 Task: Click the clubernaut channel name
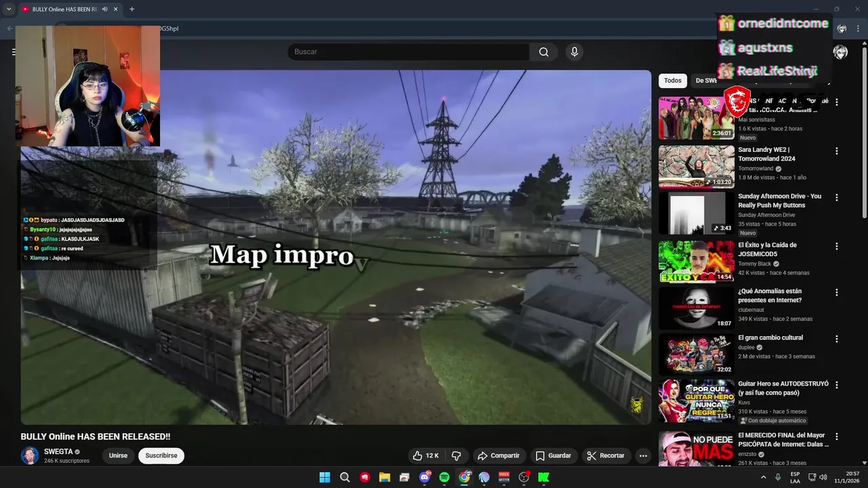click(752, 310)
